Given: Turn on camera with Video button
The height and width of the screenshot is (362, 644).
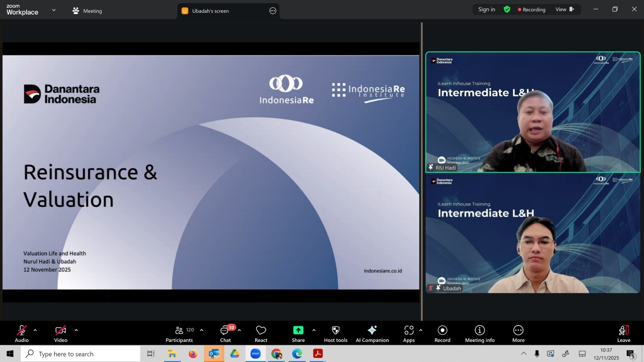Looking at the screenshot, I should coord(61,333).
